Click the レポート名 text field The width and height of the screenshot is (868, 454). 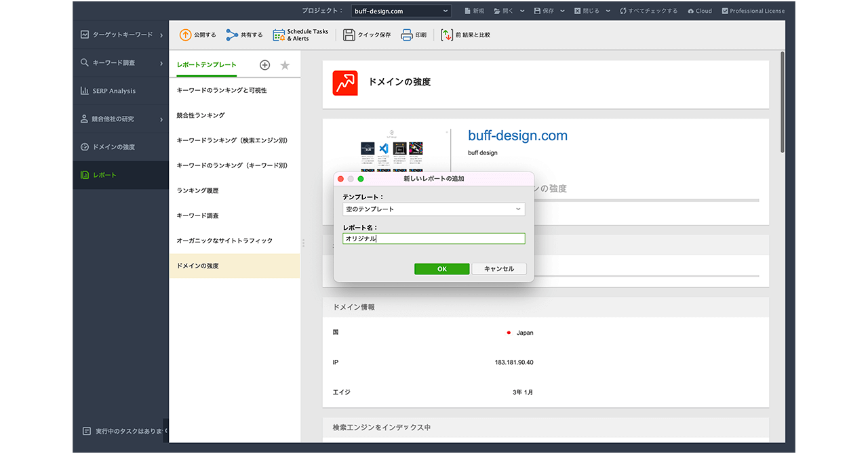coord(433,239)
